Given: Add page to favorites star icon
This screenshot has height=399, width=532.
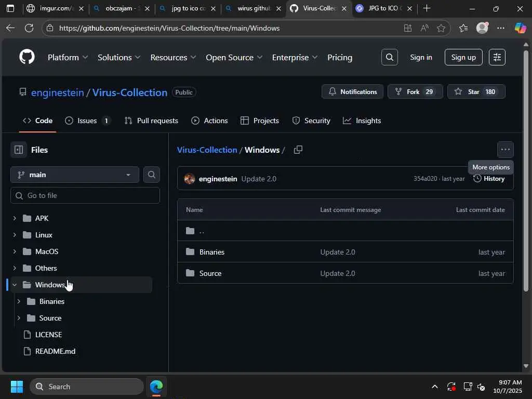Looking at the screenshot, I should [441, 28].
